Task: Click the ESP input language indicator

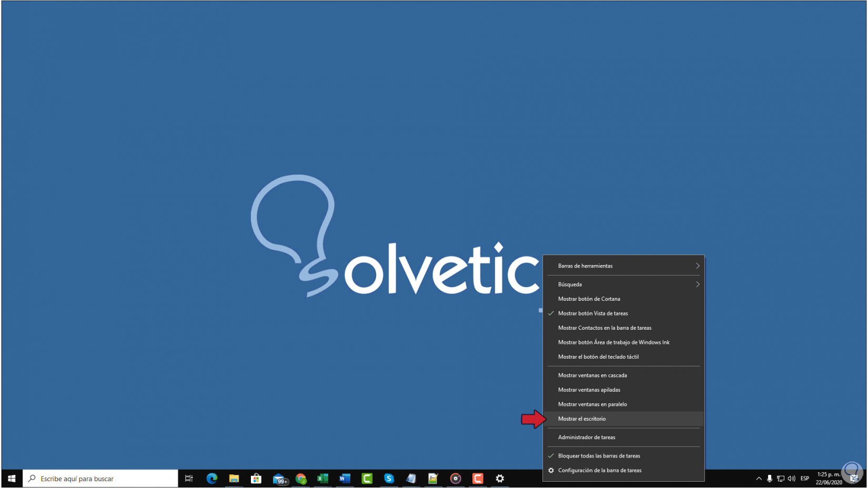Action: point(805,479)
